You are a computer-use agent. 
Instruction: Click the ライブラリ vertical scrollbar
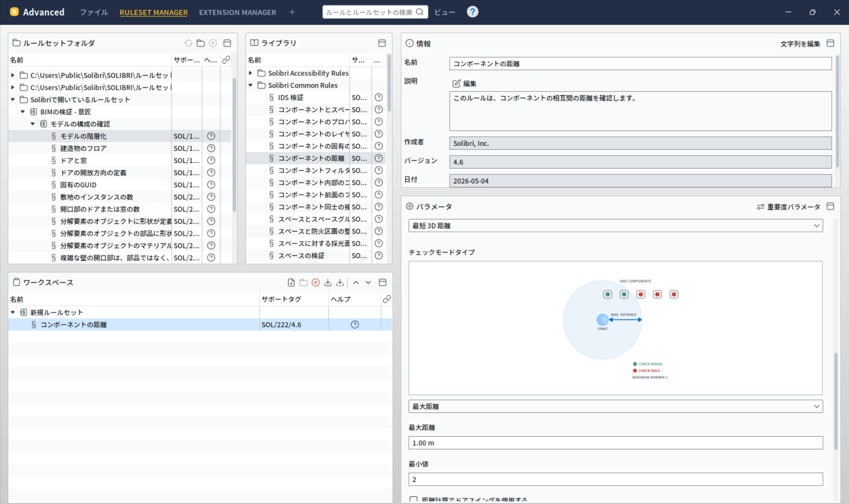(389, 83)
